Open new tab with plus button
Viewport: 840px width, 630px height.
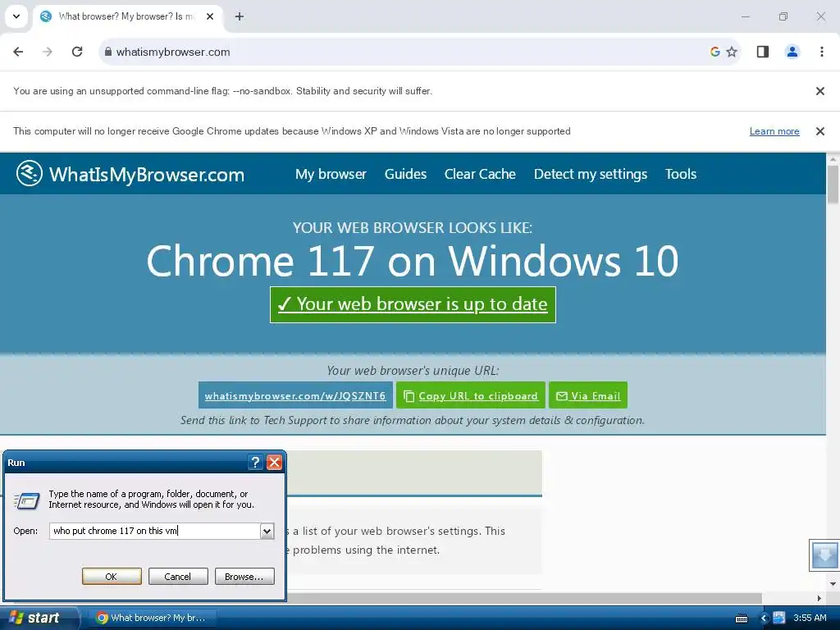(x=240, y=16)
